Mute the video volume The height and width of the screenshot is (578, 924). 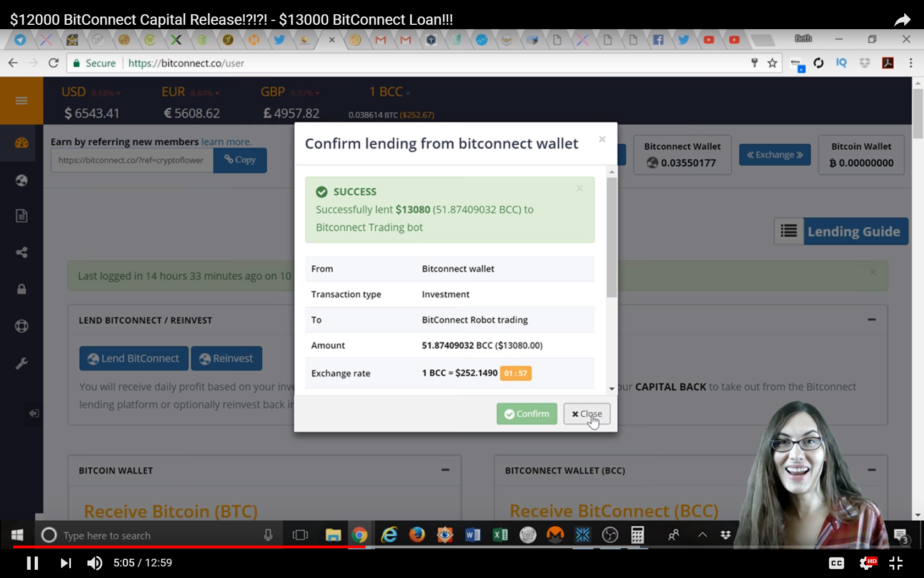95,563
